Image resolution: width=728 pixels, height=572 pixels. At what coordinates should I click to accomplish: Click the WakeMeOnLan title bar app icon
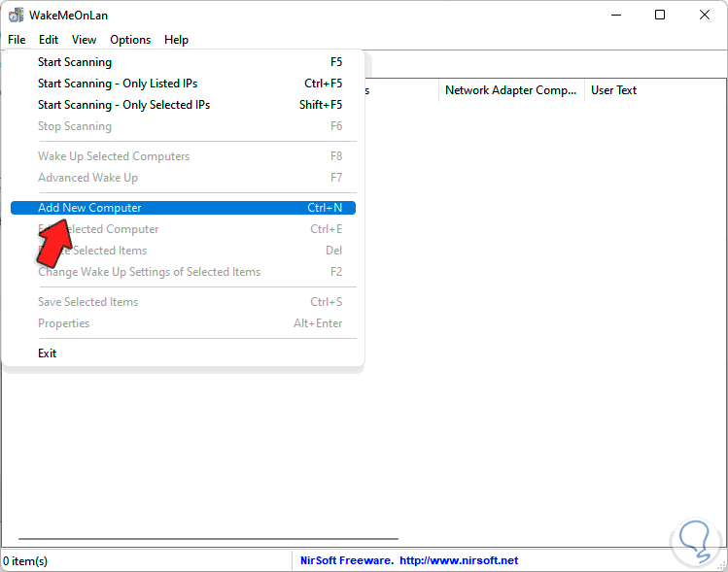point(16,16)
